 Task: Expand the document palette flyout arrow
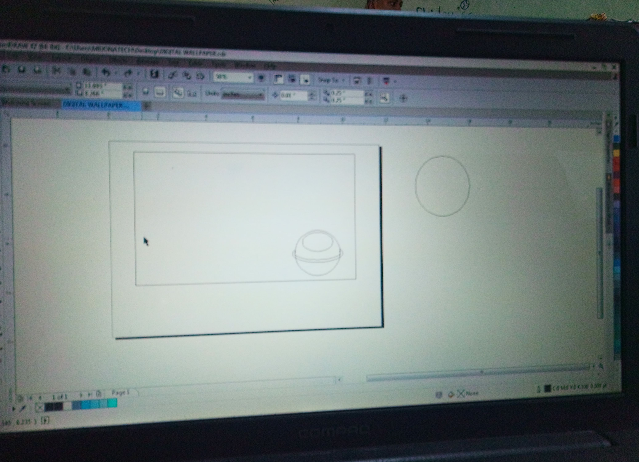point(13,409)
